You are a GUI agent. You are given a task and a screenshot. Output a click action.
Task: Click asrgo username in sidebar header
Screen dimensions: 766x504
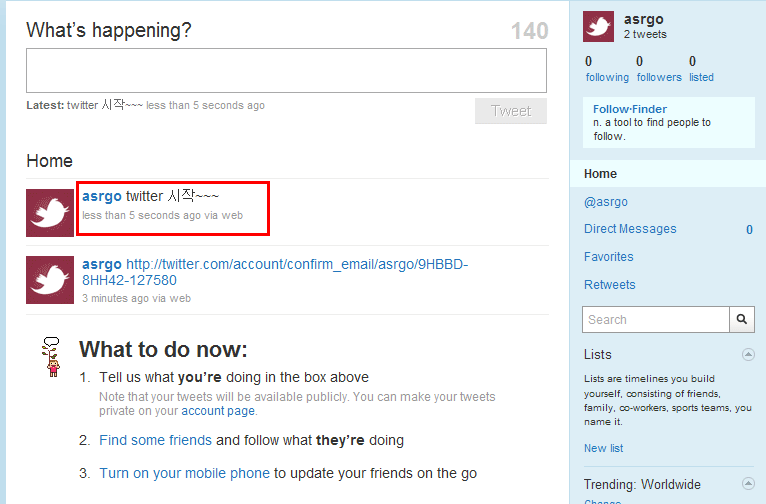[x=643, y=19]
